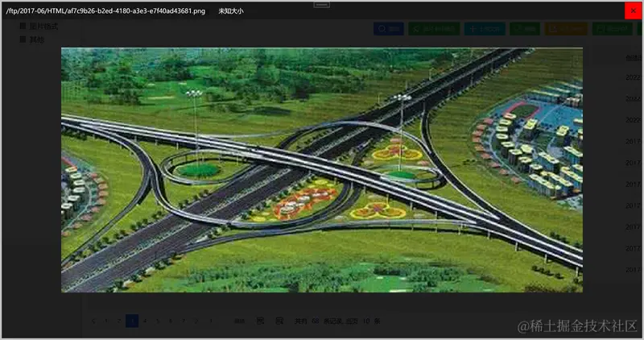This screenshot has width=644, height=340.
Task: Tick the 其他 checkbox in background panel
Action: [x=23, y=39]
